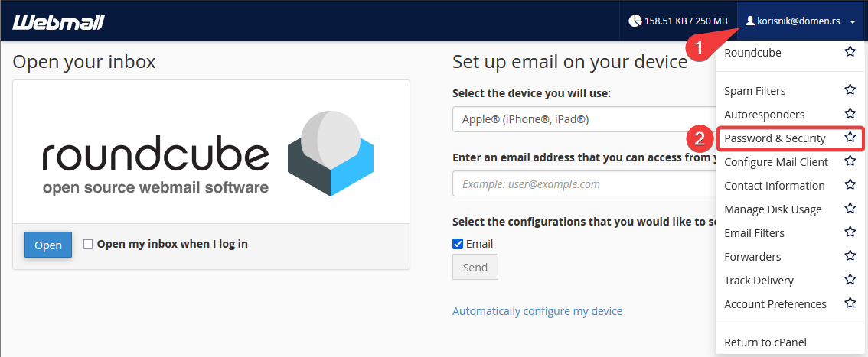Click the star beside Spam Filters
This screenshot has width=868, height=357.
[850, 89]
